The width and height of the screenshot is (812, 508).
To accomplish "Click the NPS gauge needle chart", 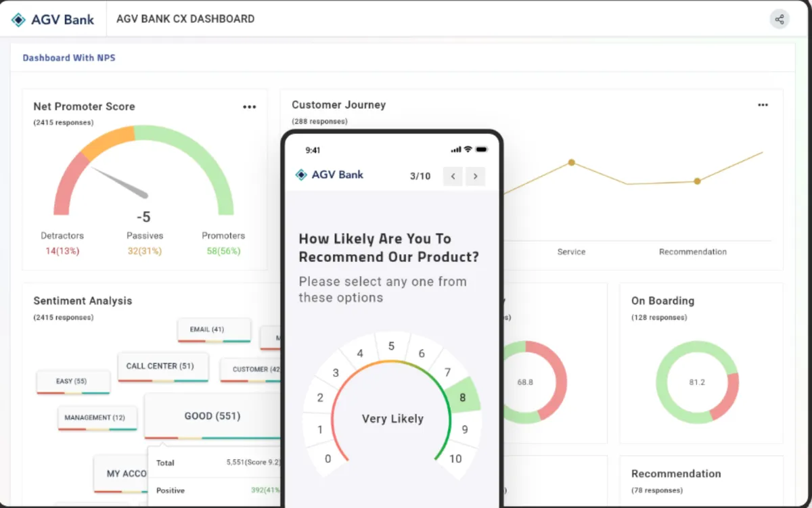I will pyautogui.click(x=143, y=170).
